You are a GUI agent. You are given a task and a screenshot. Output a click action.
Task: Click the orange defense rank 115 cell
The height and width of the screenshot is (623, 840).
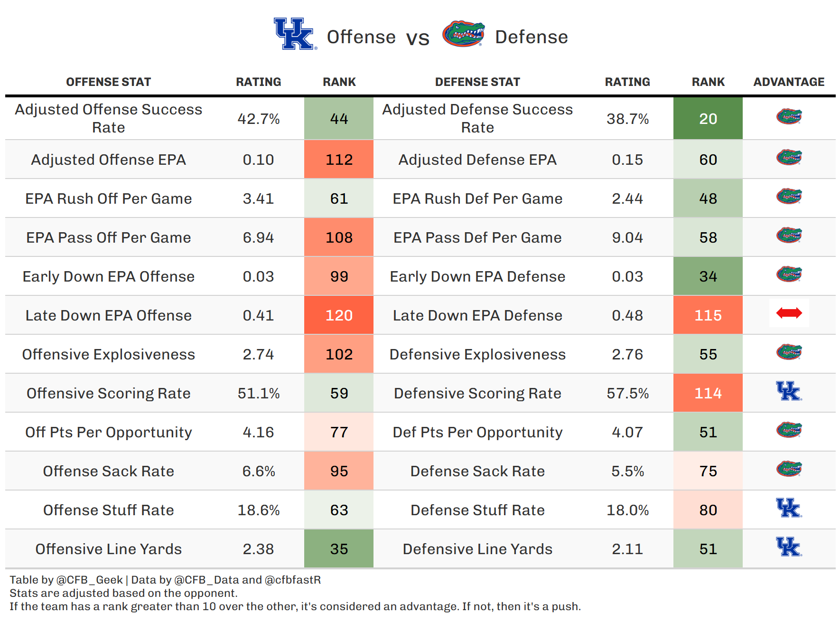pyautogui.click(x=708, y=315)
